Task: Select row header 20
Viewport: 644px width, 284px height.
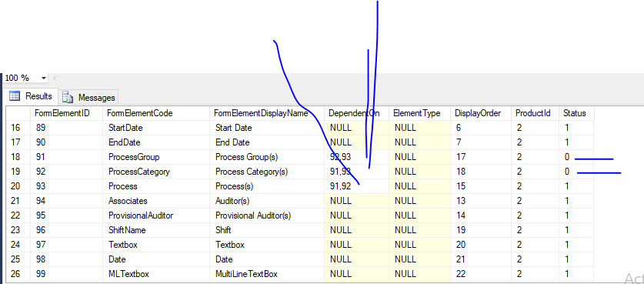Action: (x=18, y=186)
